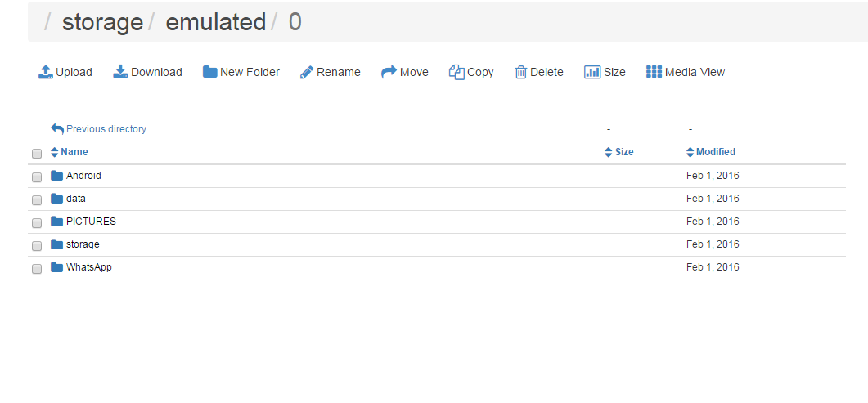Toggle the select-all checkbox in header

pyautogui.click(x=37, y=154)
